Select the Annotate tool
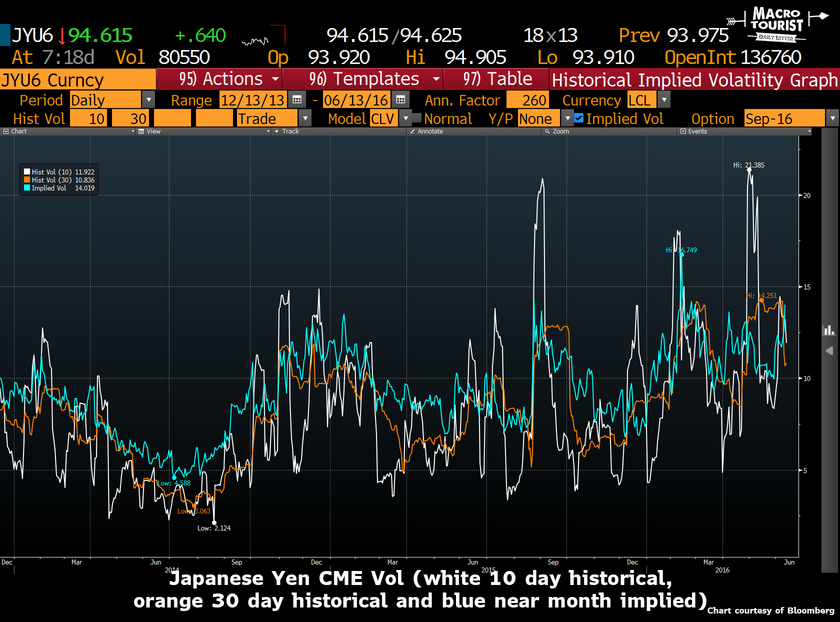This screenshot has height=622, width=840. click(x=430, y=131)
